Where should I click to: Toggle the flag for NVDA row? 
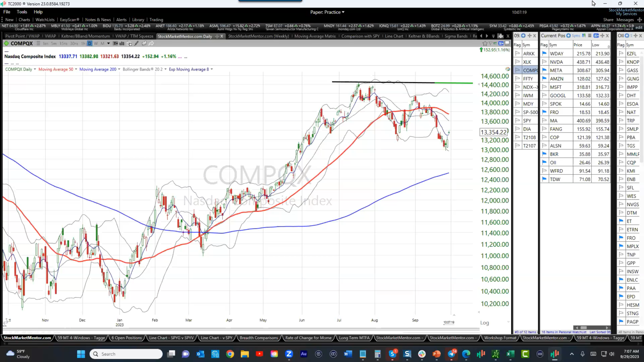[544, 62]
